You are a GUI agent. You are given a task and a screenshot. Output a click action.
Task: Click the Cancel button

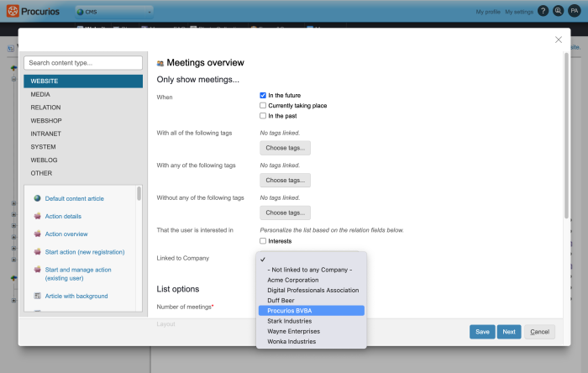click(539, 332)
